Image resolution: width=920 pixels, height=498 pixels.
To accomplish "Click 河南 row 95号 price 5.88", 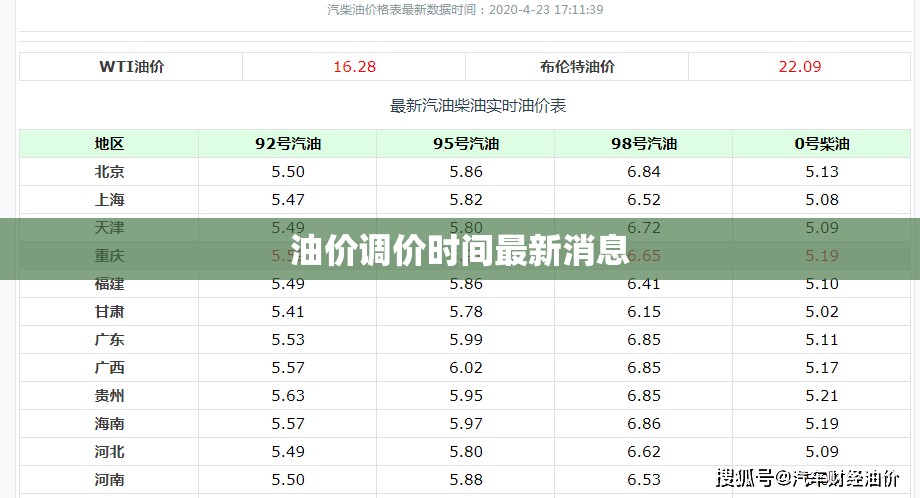I will click(x=466, y=480).
